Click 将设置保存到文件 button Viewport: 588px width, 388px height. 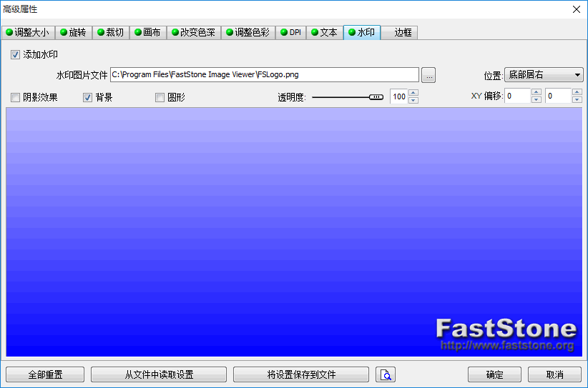[x=301, y=374]
